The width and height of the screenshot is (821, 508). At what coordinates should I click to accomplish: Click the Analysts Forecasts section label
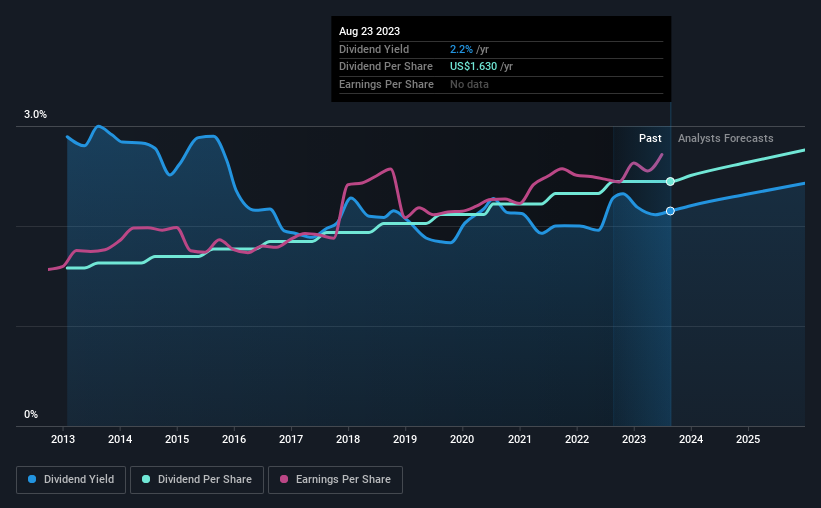(x=726, y=138)
